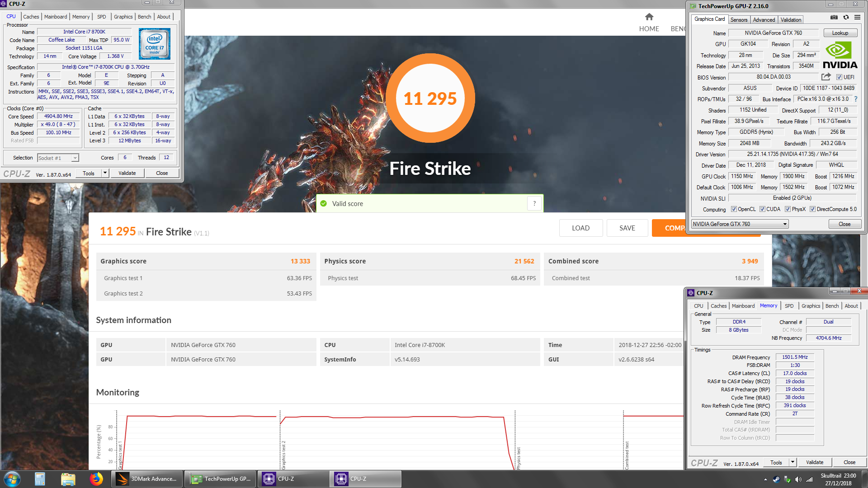Open Windows Explorer from the taskbar
Image resolution: width=868 pixels, height=488 pixels.
tap(68, 479)
